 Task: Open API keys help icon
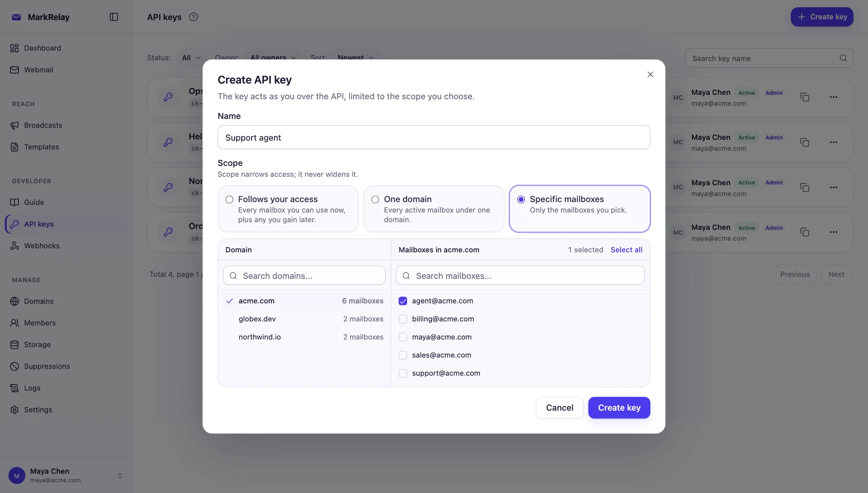(x=193, y=17)
